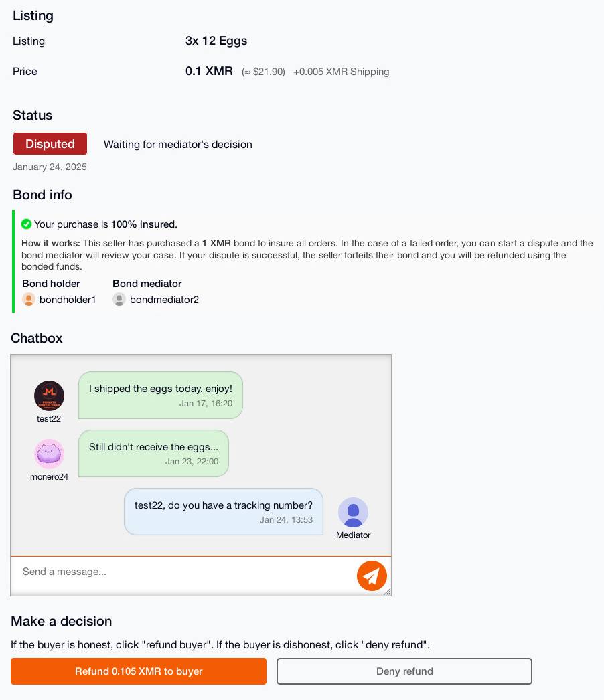This screenshot has height=700, width=604.
Task: Click bondmediator2's gray avatar icon
Action: pos(119,300)
